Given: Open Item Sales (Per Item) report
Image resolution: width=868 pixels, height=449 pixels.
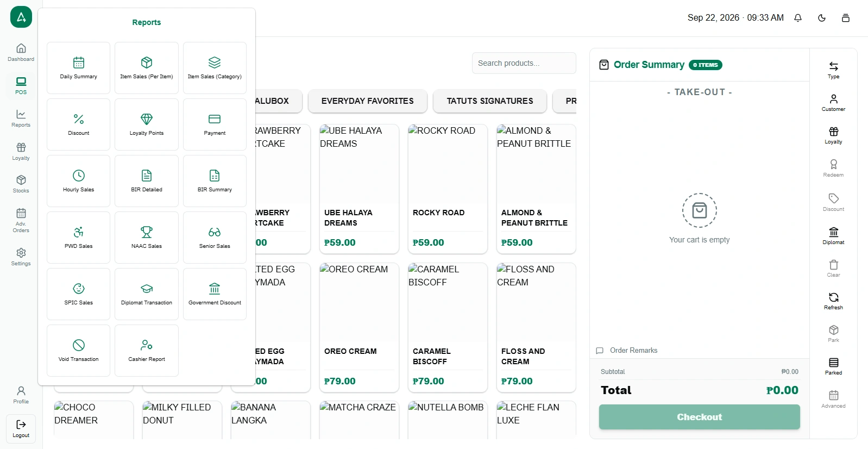Looking at the screenshot, I should click(x=147, y=68).
